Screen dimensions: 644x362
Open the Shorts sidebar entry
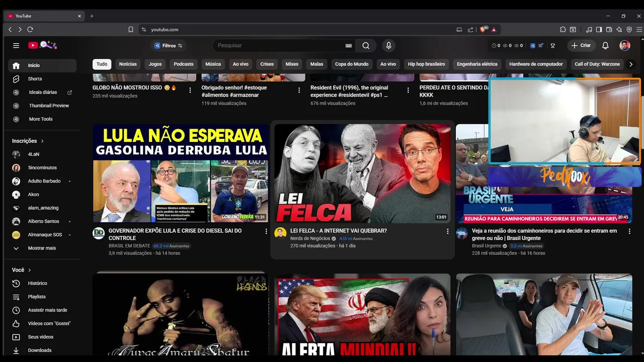point(42,79)
